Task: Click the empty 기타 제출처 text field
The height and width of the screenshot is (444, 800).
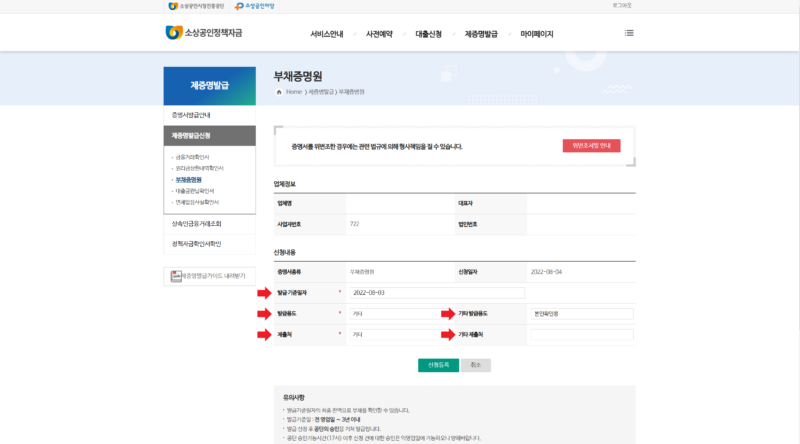Action: coord(582,335)
